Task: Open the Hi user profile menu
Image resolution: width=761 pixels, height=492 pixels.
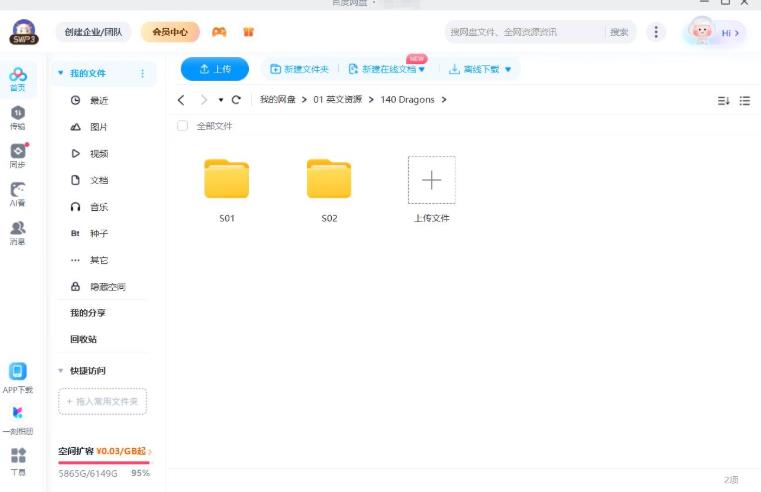Action: [x=714, y=32]
